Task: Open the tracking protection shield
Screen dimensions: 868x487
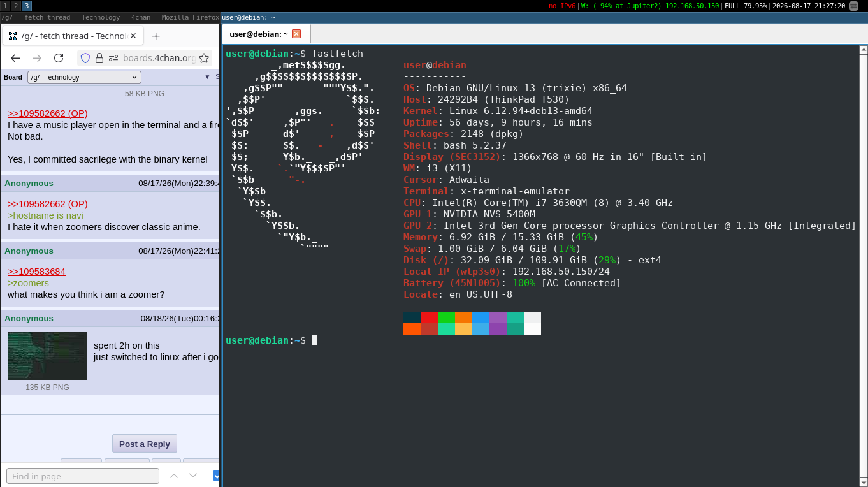Action: [85, 58]
